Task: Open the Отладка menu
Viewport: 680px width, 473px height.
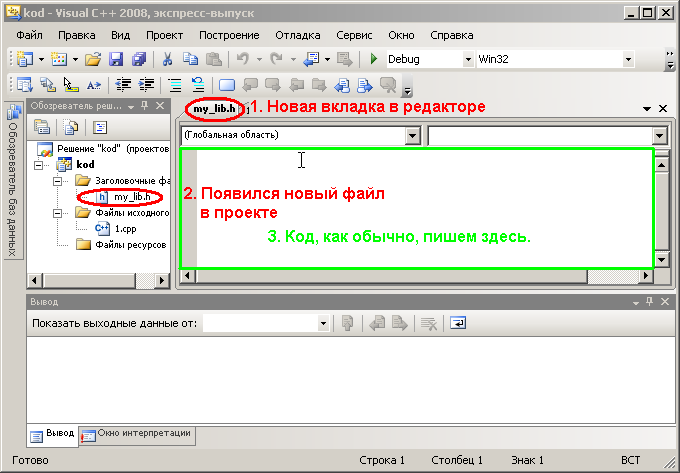Action: 298,35
